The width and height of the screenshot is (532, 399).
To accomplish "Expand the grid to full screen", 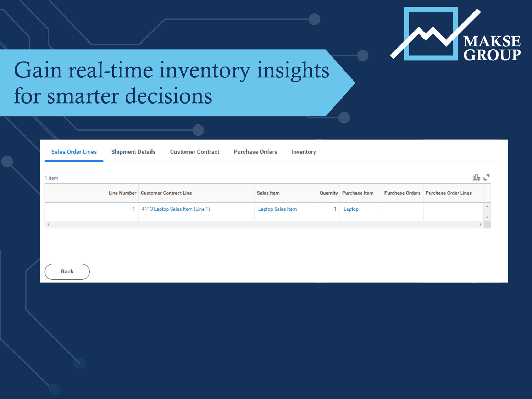I will (x=487, y=177).
